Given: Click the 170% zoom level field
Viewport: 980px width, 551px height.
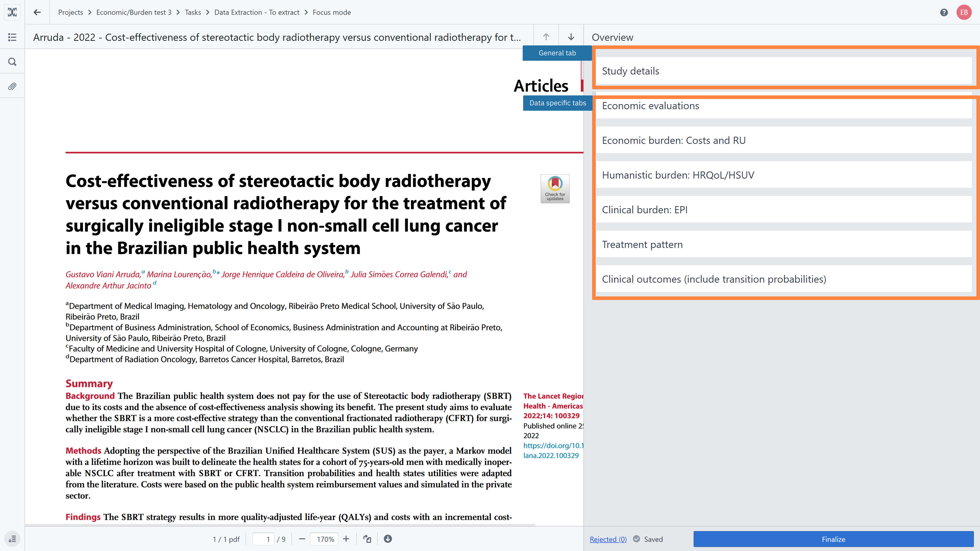Looking at the screenshot, I should [x=324, y=539].
